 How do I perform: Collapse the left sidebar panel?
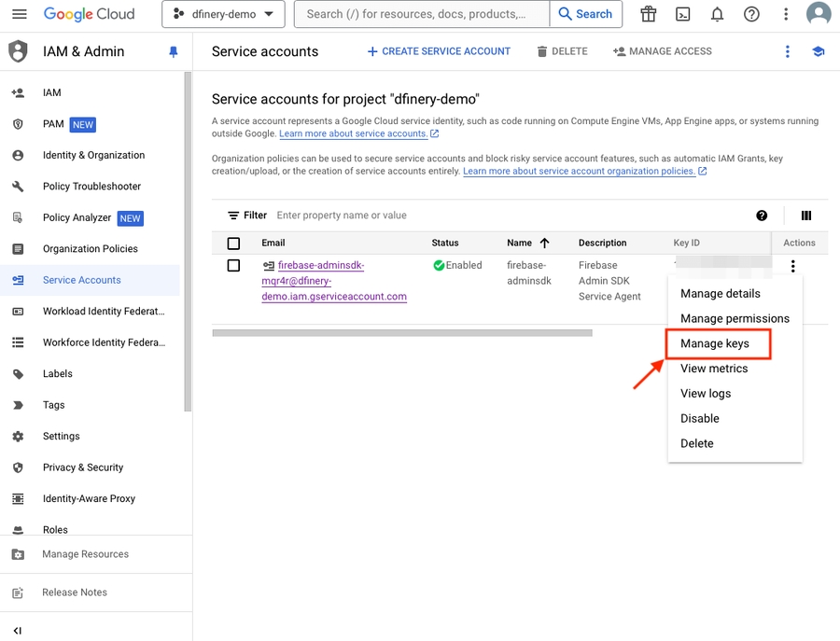point(16,632)
